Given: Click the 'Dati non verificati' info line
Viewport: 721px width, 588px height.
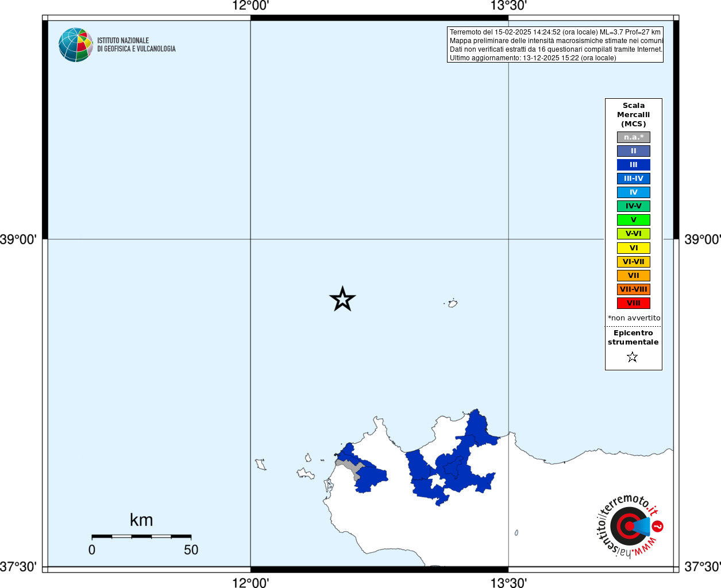Looking at the screenshot, I should point(556,49).
